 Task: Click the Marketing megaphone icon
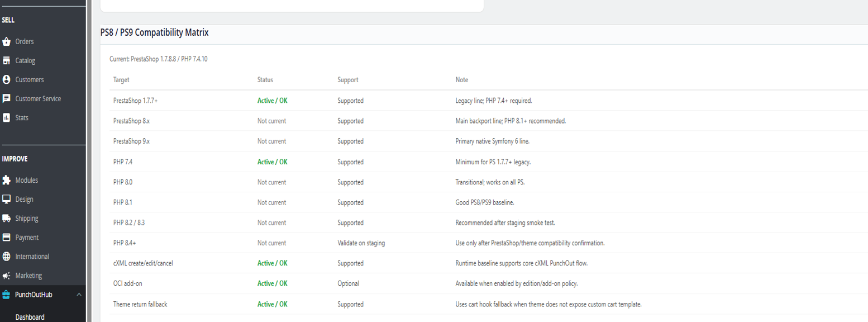[x=7, y=276]
